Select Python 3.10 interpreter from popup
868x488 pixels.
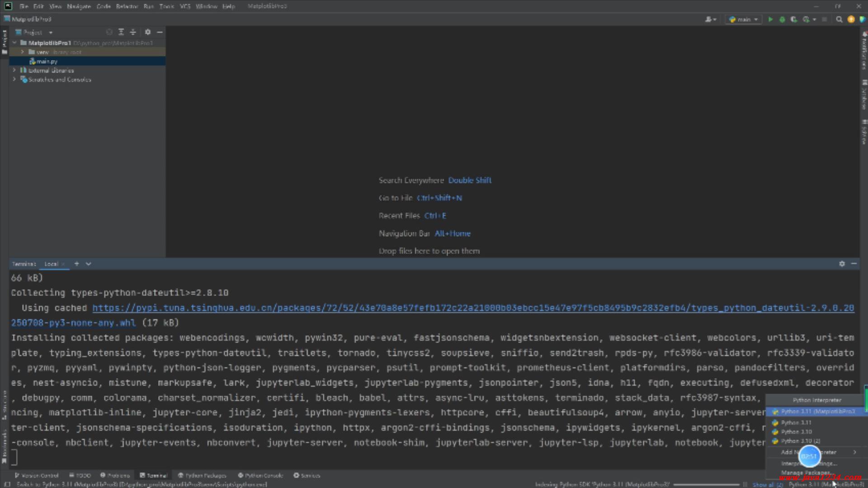[796, 432]
